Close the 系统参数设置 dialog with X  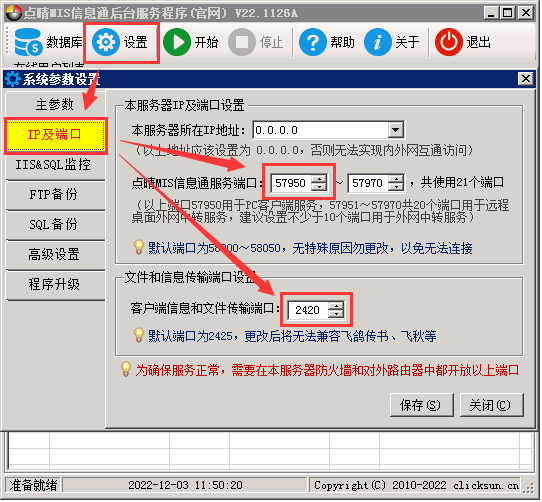coord(525,79)
